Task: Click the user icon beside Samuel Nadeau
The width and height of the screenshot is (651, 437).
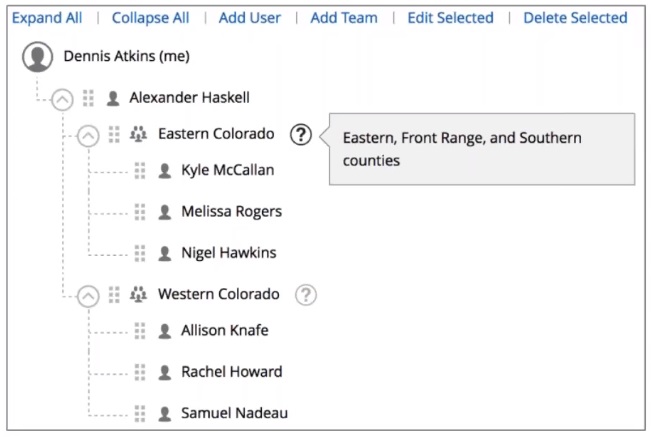Action: [x=165, y=413]
